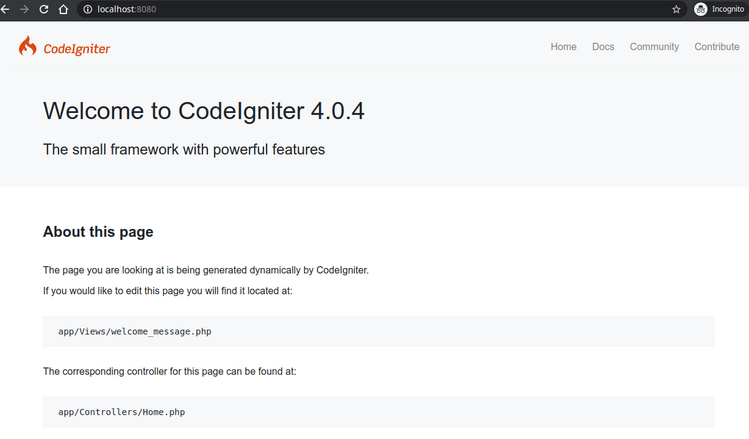Click the About this page heading
Image resolution: width=749 pixels, height=439 pixels.
coord(98,232)
